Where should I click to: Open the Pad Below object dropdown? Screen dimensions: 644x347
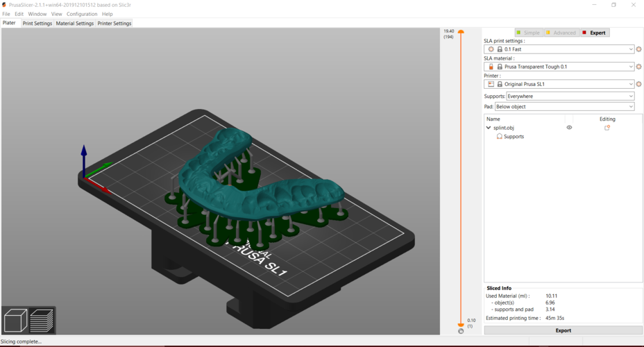tap(564, 107)
